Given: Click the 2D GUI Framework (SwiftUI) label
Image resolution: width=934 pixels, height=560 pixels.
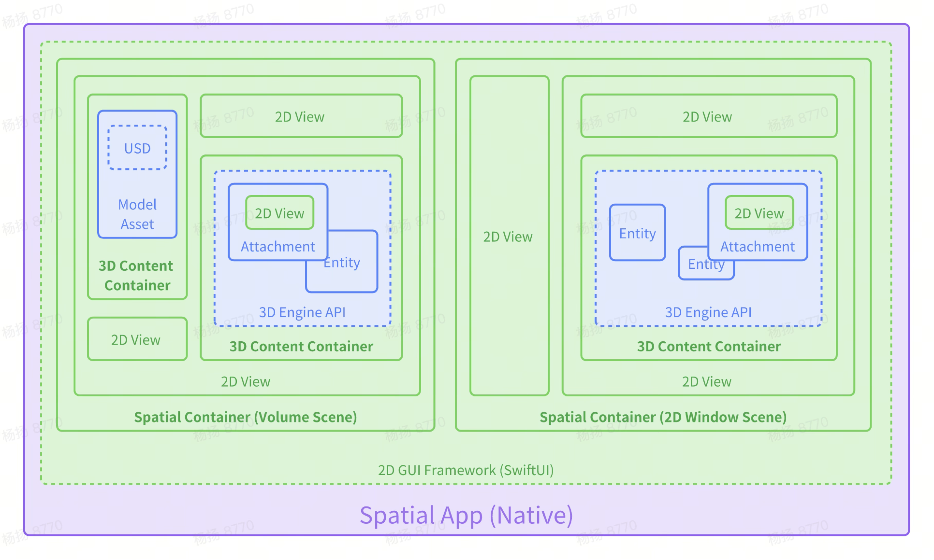Looking at the screenshot, I should 466,470.
